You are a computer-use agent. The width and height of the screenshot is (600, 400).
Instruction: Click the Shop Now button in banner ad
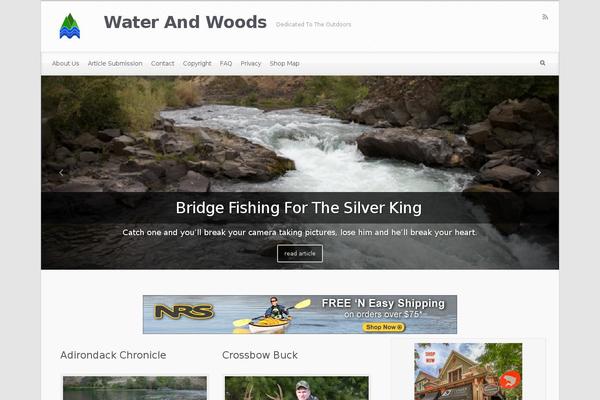tap(384, 327)
